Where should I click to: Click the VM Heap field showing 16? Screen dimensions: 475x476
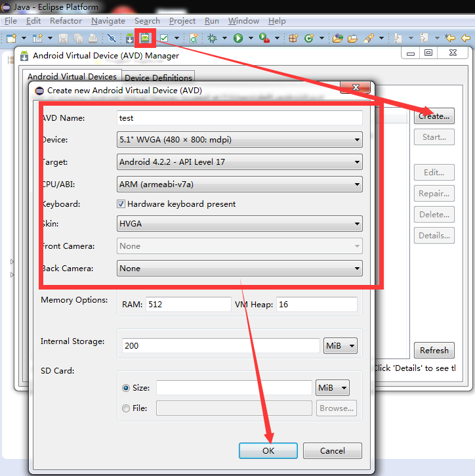(317, 304)
